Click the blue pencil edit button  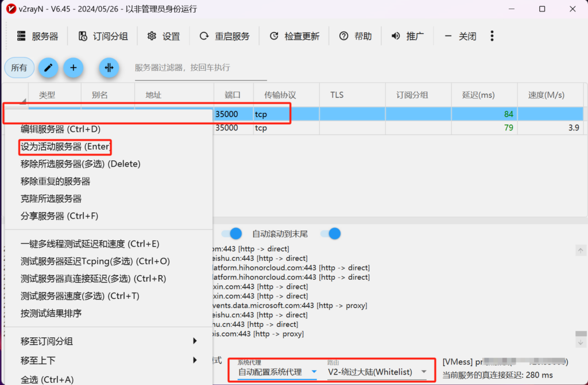[x=48, y=68]
